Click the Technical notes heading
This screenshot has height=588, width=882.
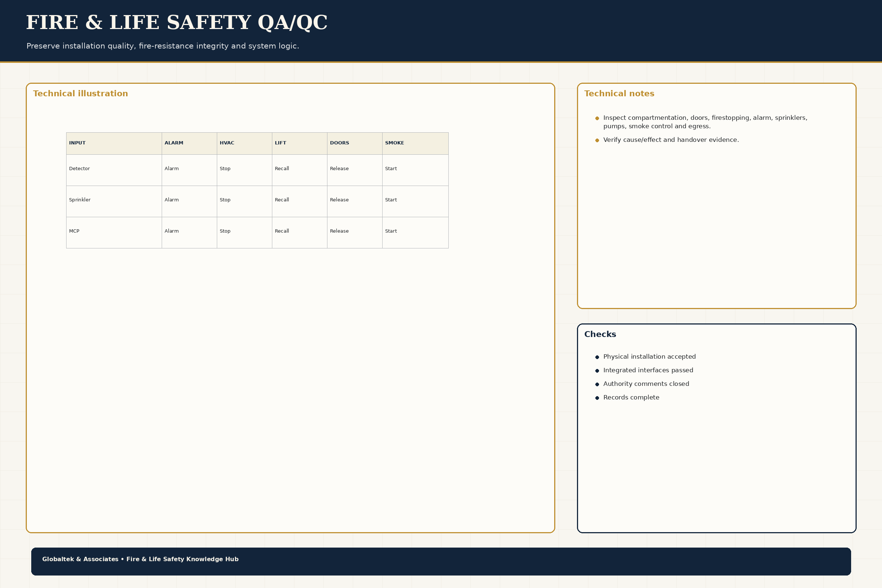tap(619, 94)
